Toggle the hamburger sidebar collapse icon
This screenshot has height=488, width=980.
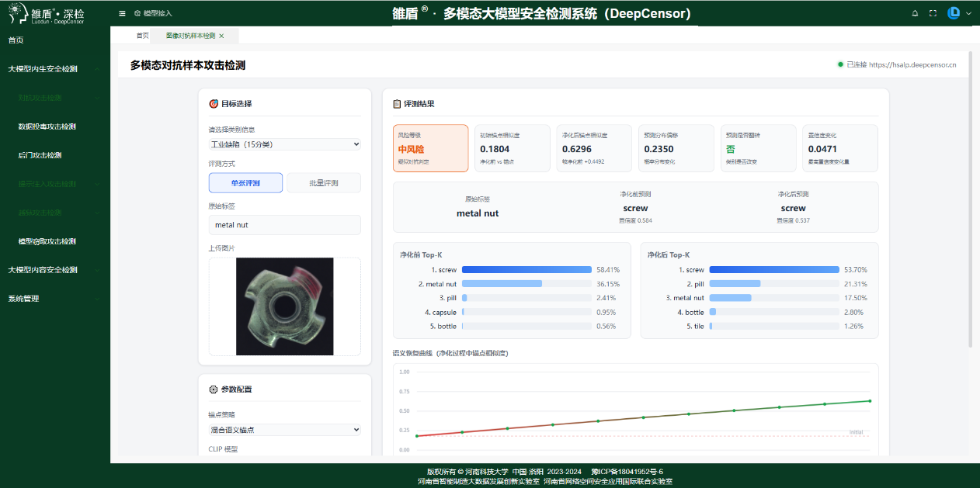pos(122,13)
